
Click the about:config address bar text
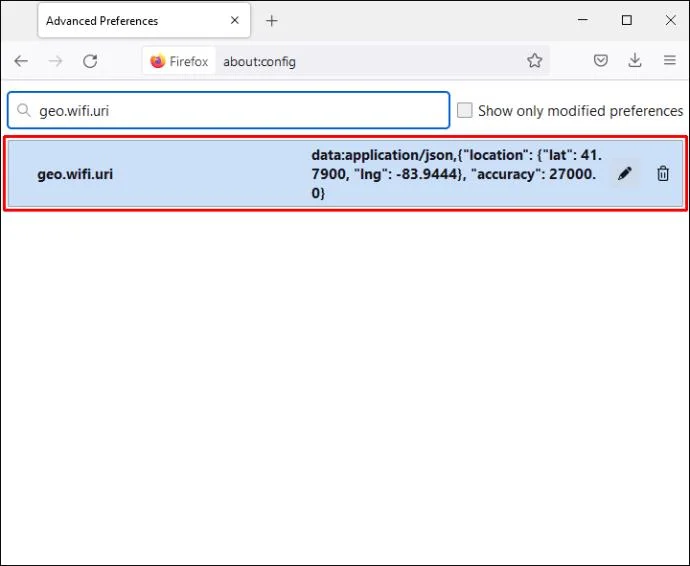[259, 62]
